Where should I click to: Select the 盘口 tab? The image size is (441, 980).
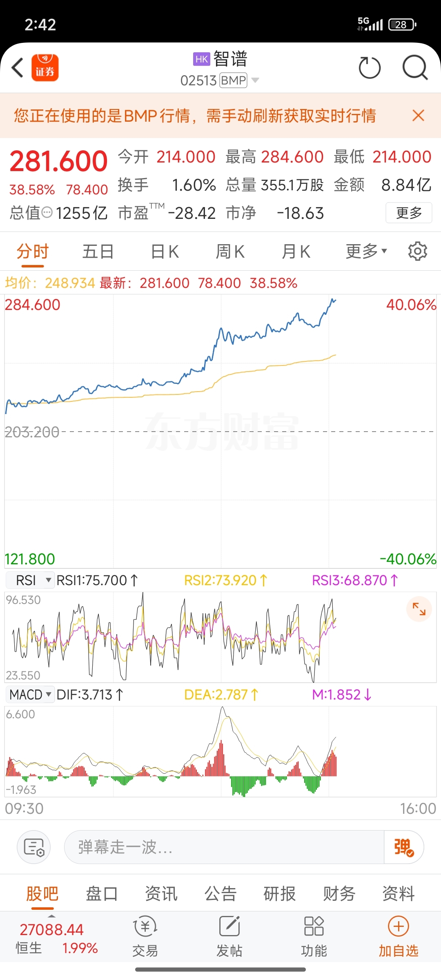(102, 894)
